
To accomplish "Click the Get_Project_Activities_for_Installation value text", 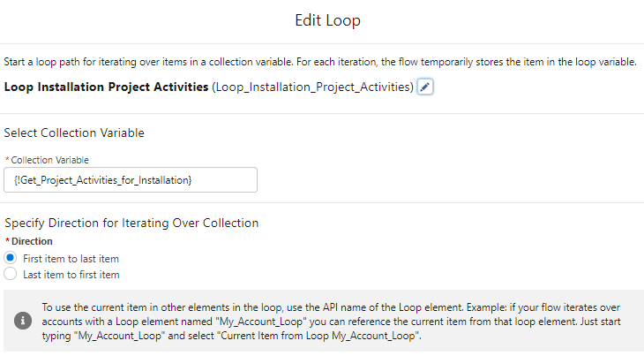I will [x=103, y=180].
